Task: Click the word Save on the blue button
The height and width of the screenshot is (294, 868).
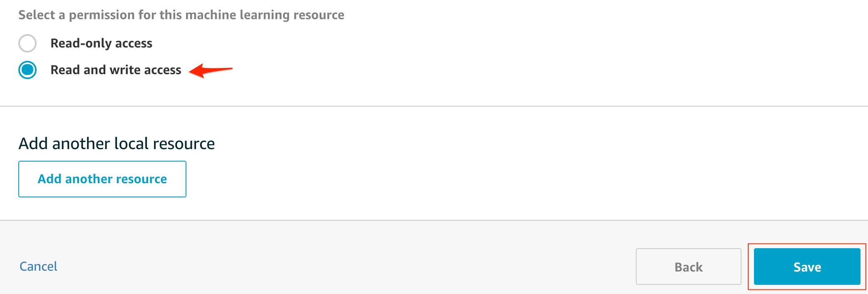Action: click(x=807, y=267)
